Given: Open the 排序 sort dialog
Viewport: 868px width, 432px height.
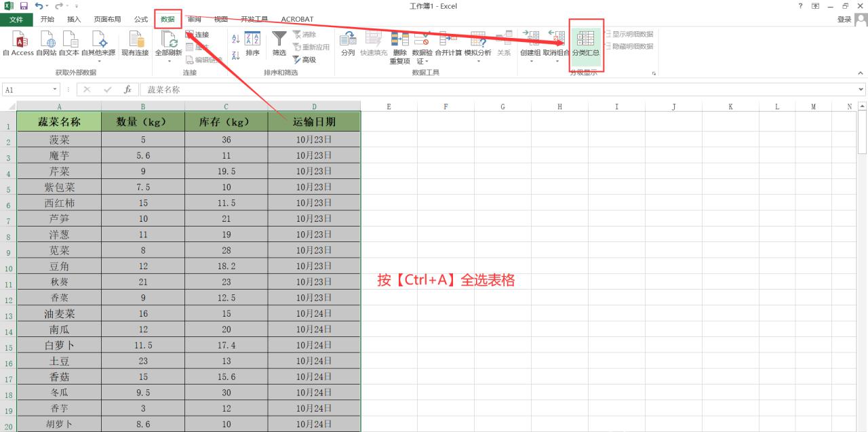Looking at the screenshot, I should pos(252,44).
